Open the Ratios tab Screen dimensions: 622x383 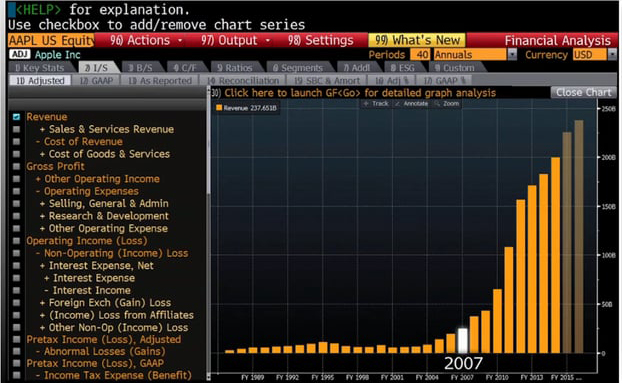pyautogui.click(x=234, y=68)
